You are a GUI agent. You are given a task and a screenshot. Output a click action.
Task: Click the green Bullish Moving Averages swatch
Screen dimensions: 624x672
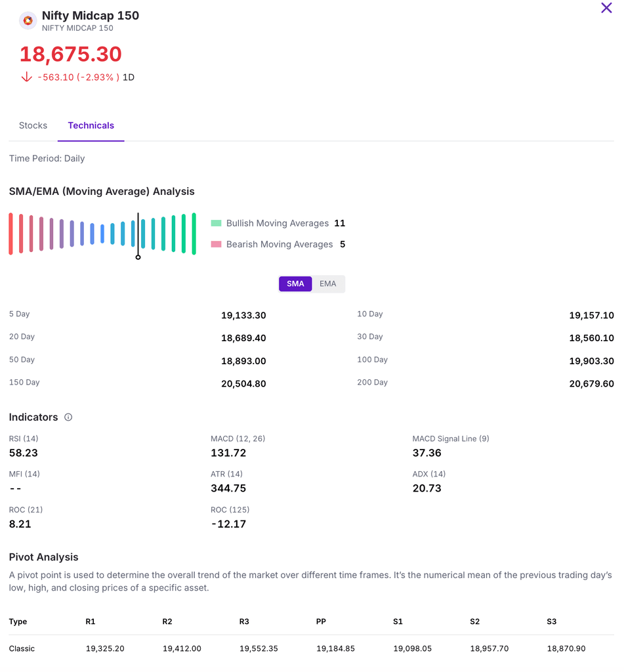pyautogui.click(x=217, y=223)
